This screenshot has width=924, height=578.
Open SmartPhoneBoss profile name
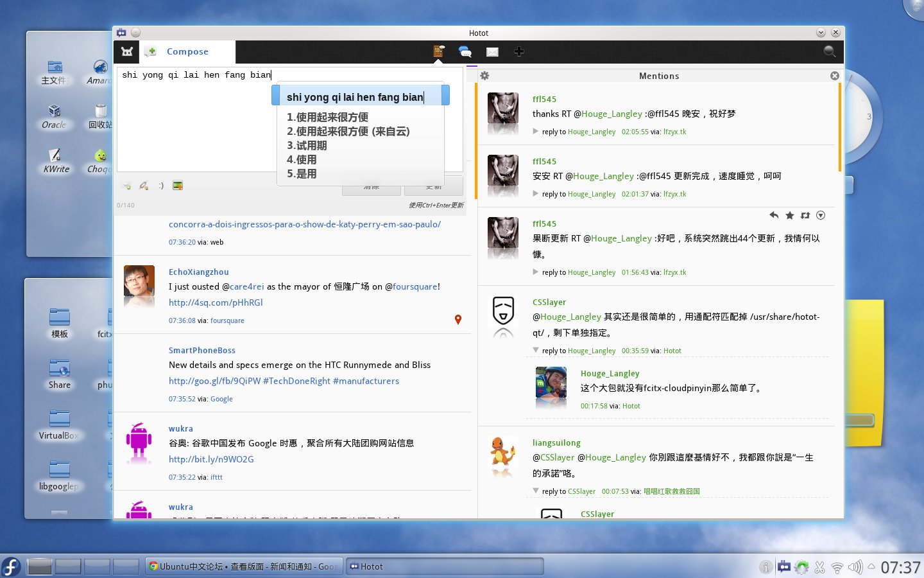[x=202, y=350]
